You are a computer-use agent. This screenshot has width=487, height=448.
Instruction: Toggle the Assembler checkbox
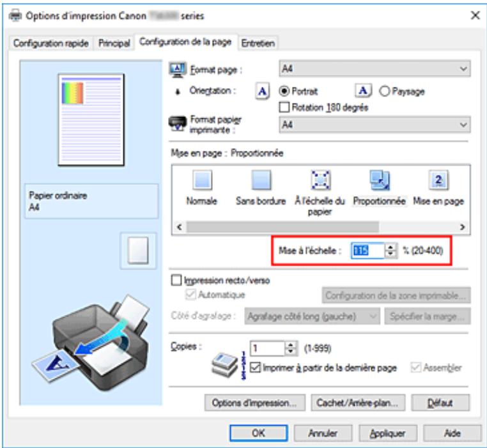point(415,367)
